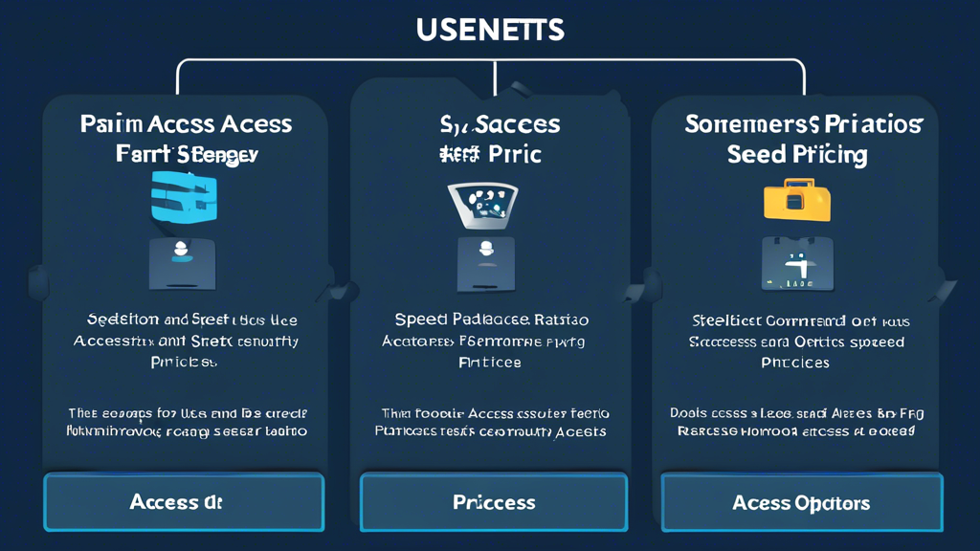Screen dimensions: 980x551
Task: Select the person avatar tile in left card
Action: 182,262
